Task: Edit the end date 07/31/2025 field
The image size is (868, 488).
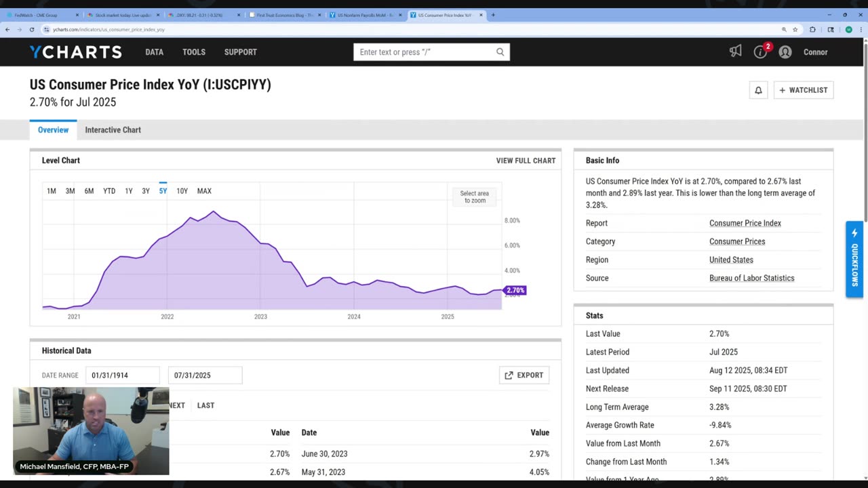Action: 205,375
